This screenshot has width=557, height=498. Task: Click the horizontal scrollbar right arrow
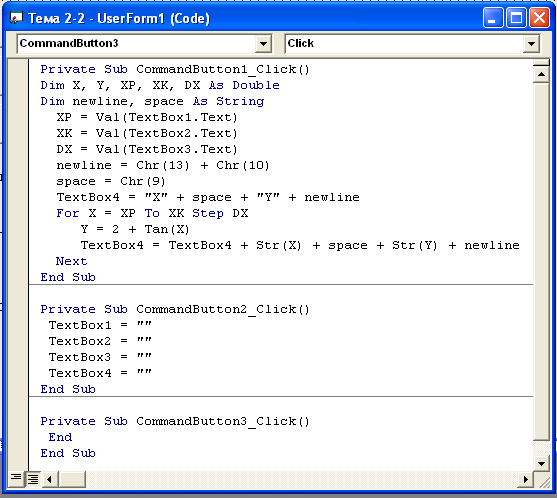(x=525, y=479)
